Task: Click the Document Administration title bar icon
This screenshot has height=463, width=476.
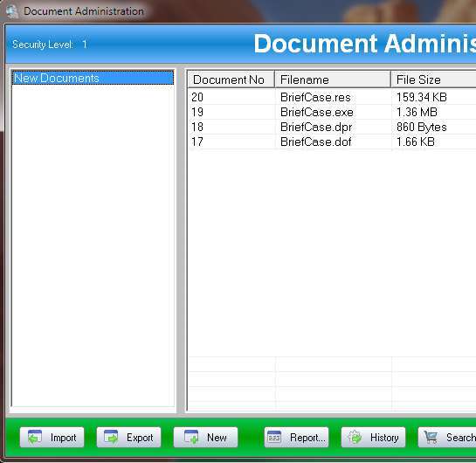Action: click(12, 11)
